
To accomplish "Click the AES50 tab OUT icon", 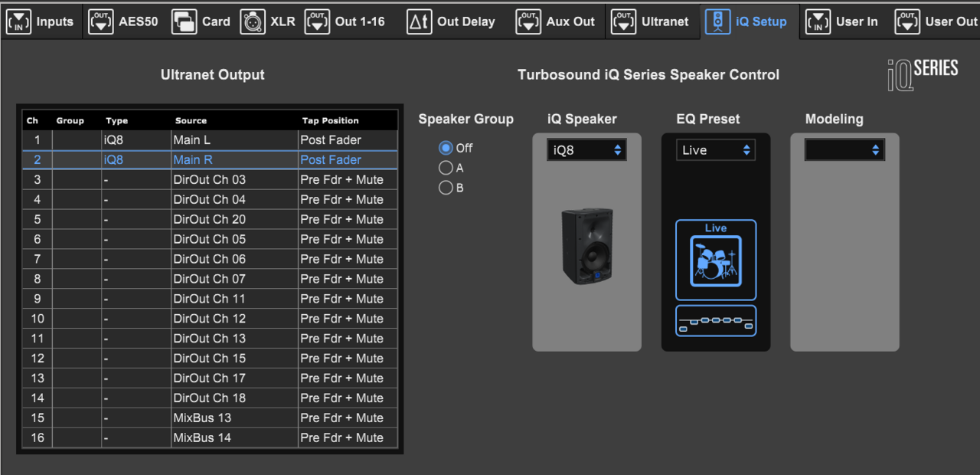I will point(101,21).
